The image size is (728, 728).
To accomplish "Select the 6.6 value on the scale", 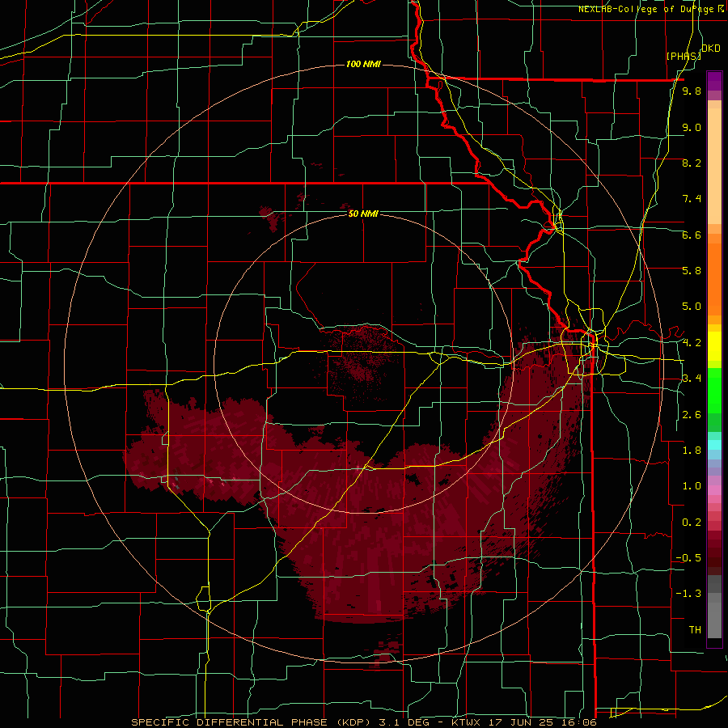I will pyautogui.click(x=692, y=235).
